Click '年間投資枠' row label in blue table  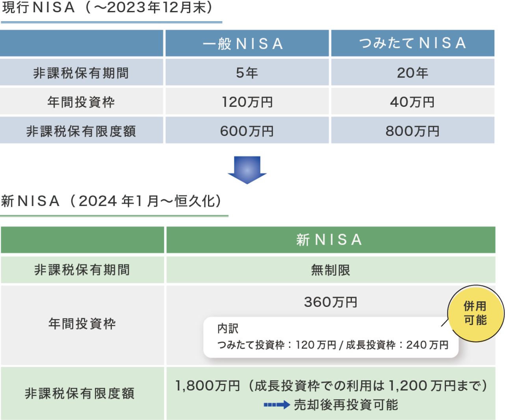pyautogui.click(x=81, y=102)
